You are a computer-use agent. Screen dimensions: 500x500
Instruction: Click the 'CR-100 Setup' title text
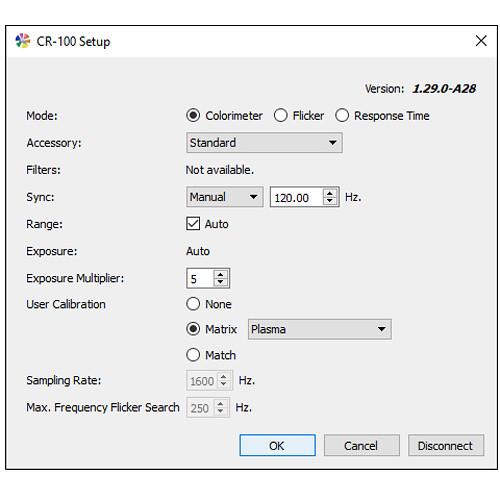pyautogui.click(x=73, y=41)
